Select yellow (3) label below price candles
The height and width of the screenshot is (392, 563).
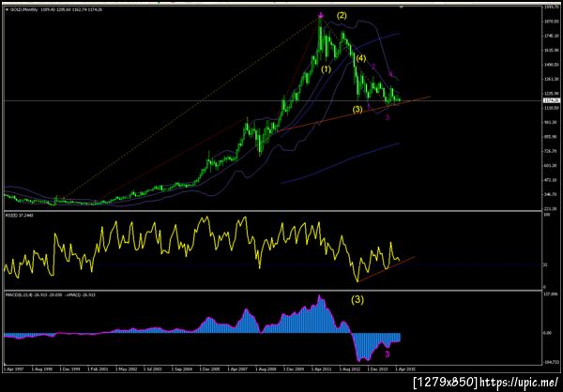pos(358,110)
